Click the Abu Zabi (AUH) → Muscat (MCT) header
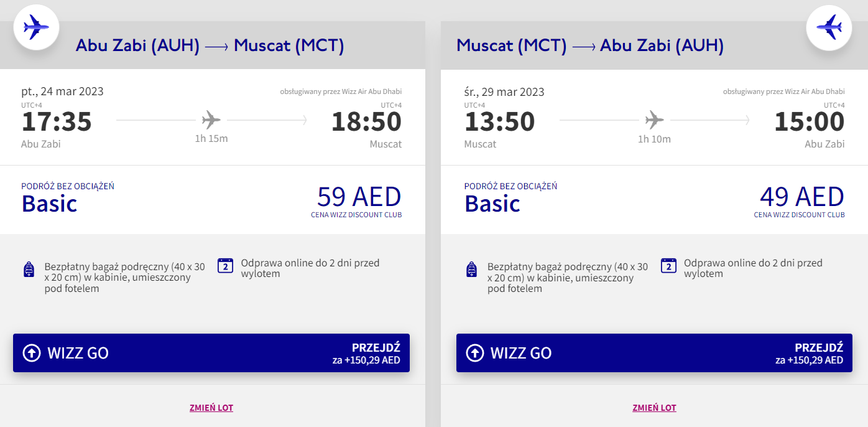 (x=210, y=45)
